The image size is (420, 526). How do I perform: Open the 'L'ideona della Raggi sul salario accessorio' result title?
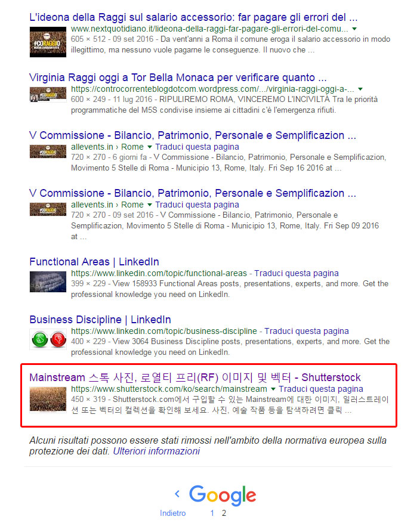[x=193, y=17]
